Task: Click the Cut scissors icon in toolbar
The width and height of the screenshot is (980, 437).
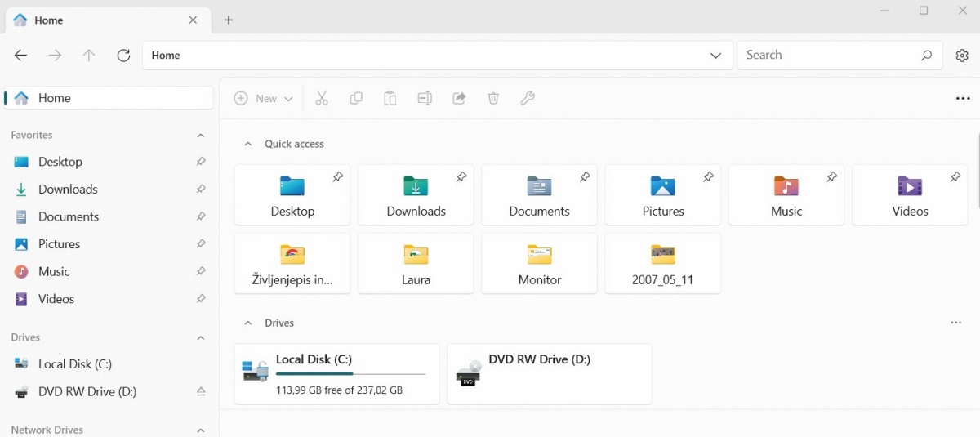Action: point(322,99)
